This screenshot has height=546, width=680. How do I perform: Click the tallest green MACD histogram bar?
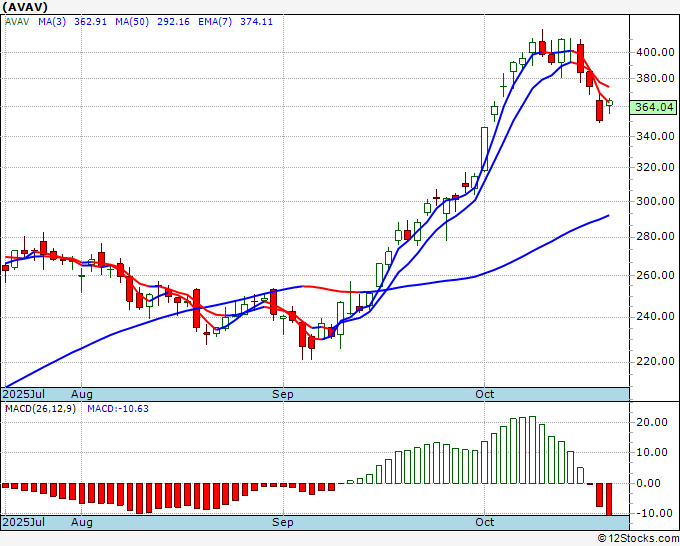[532, 450]
